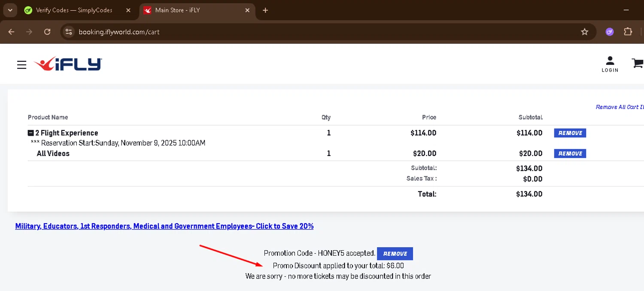This screenshot has height=291, width=644.
Task: Close the Verify Codes — SimplyCodes tab
Action: tap(128, 10)
